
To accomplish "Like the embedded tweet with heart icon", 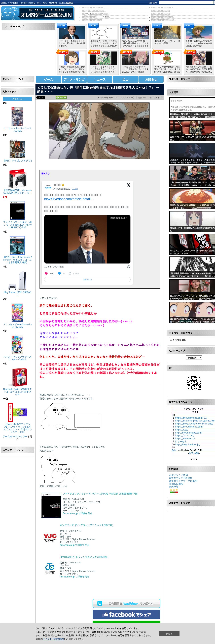I will tap(46, 274).
